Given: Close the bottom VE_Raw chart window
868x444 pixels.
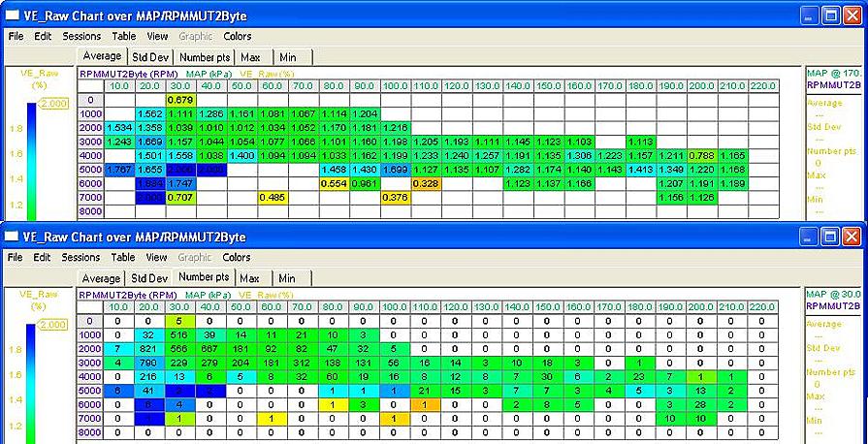Looking at the screenshot, I should pos(852,237).
